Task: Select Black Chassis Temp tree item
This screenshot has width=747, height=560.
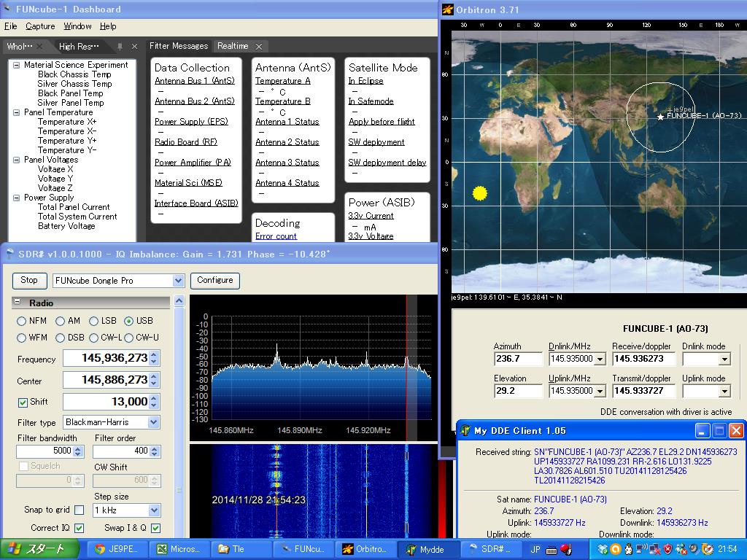Action: [74, 74]
